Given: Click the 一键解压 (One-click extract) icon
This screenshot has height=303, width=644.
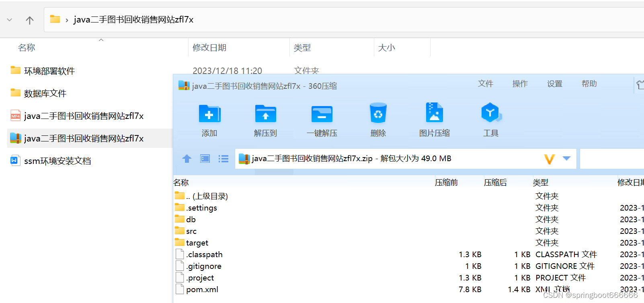Looking at the screenshot, I should coord(322,114).
